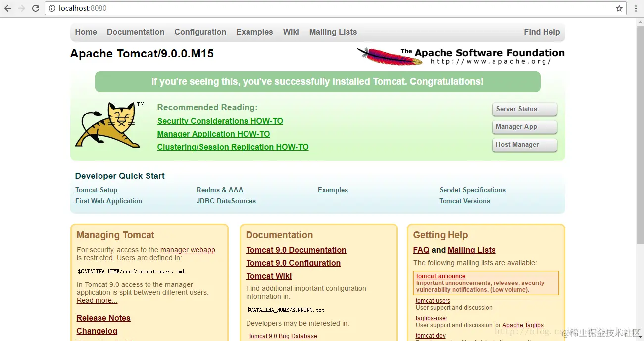Bookmark page with the star icon

click(619, 8)
